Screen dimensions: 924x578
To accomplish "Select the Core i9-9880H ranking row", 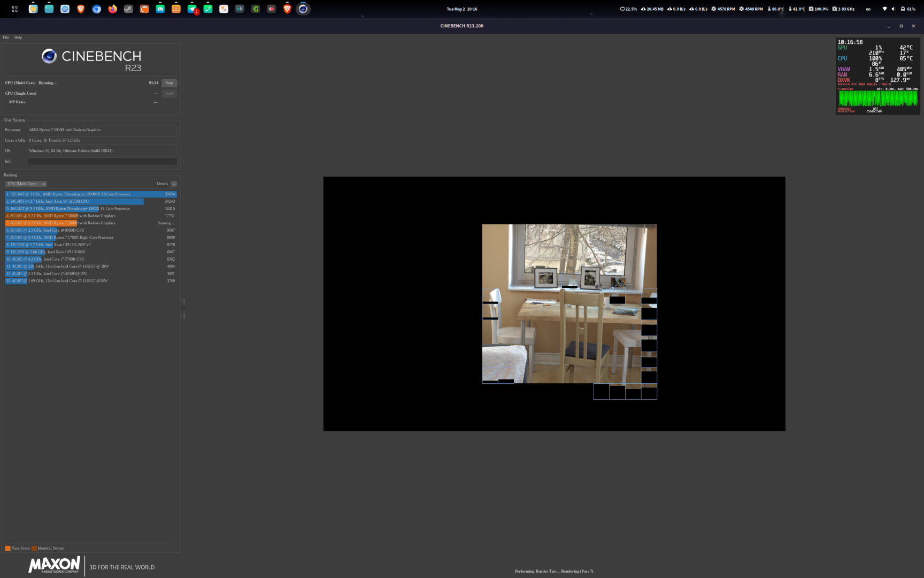I will click(x=91, y=230).
